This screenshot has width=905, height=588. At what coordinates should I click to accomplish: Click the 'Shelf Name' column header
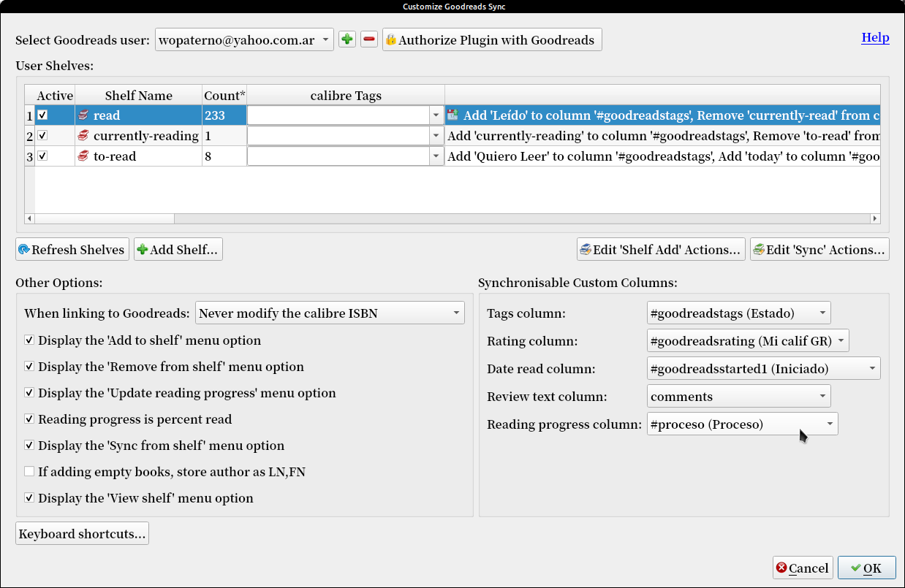(x=139, y=95)
